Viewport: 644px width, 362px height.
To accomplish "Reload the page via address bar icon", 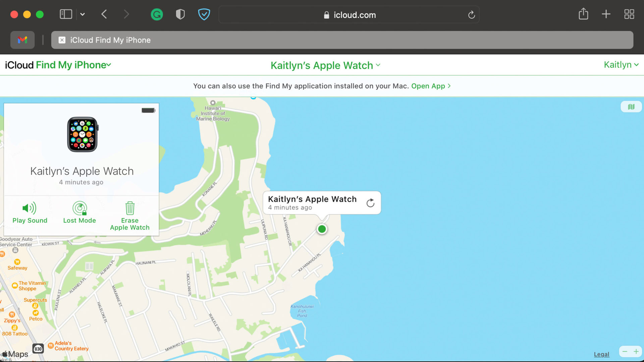I will 471,15.
